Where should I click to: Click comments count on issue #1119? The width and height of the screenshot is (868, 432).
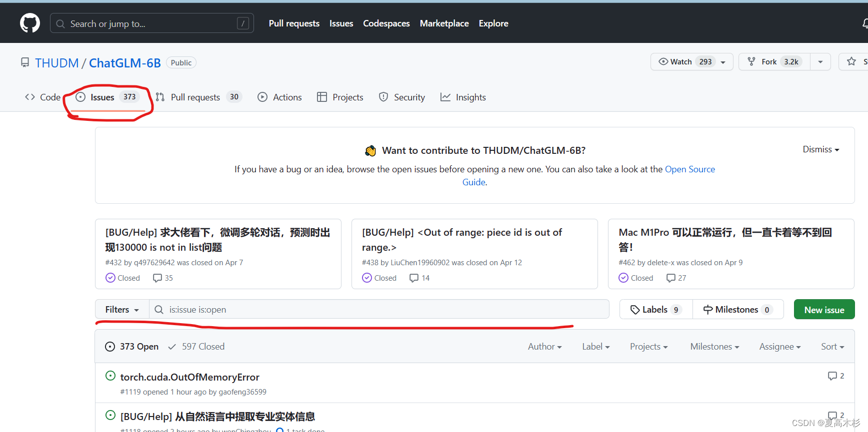click(x=836, y=376)
